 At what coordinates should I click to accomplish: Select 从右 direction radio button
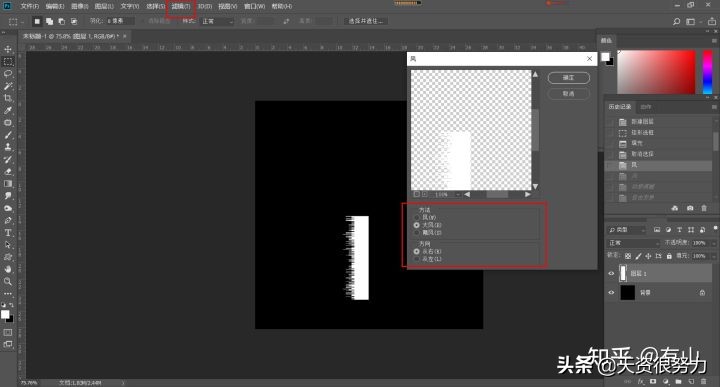(417, 252)
